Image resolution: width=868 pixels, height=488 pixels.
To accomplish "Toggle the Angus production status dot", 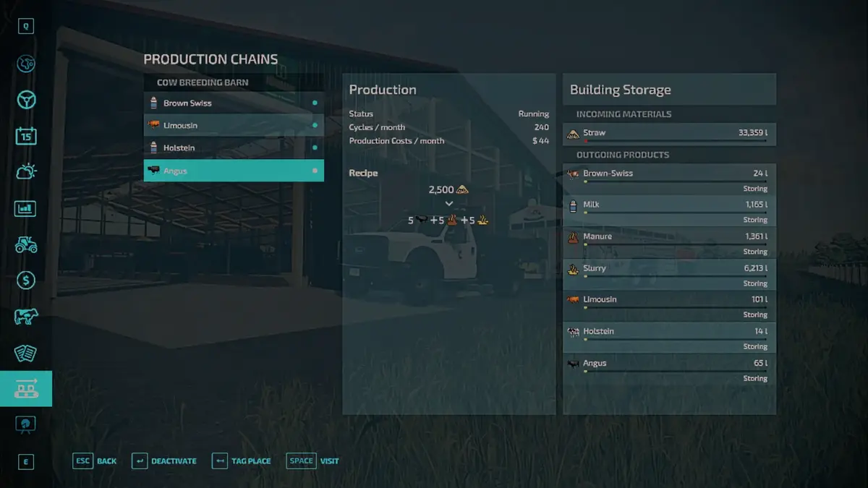I will [x=315, y=171].
